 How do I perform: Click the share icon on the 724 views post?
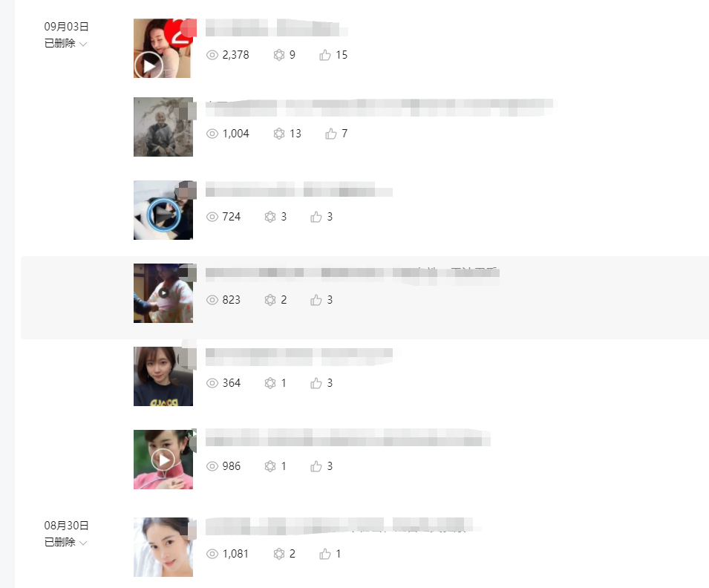pyautogui.click(x=270, y=217)
